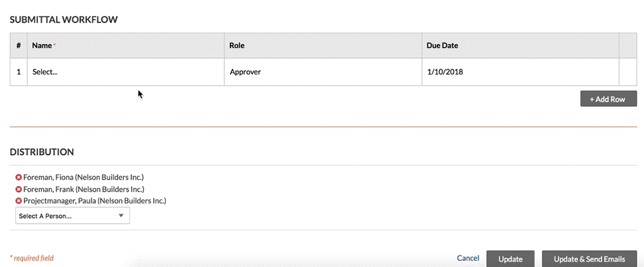This screenshot has width=644, height=267.
Task: Open the 'Select A Person...' distribution dropdown
Action: (72, 216)
